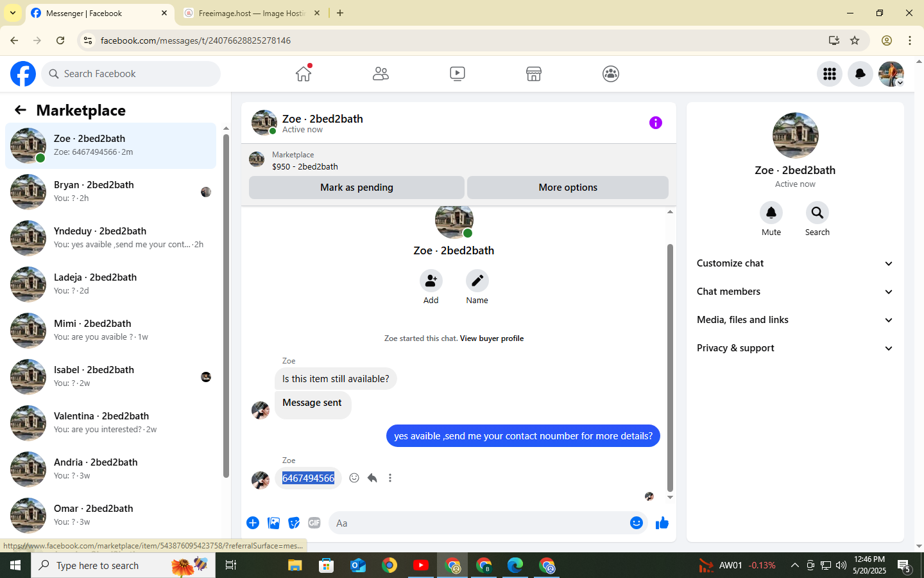Screen dimensions: 924x578
Task: Open emoji picker in message box
Action: (x=637, y=523)
